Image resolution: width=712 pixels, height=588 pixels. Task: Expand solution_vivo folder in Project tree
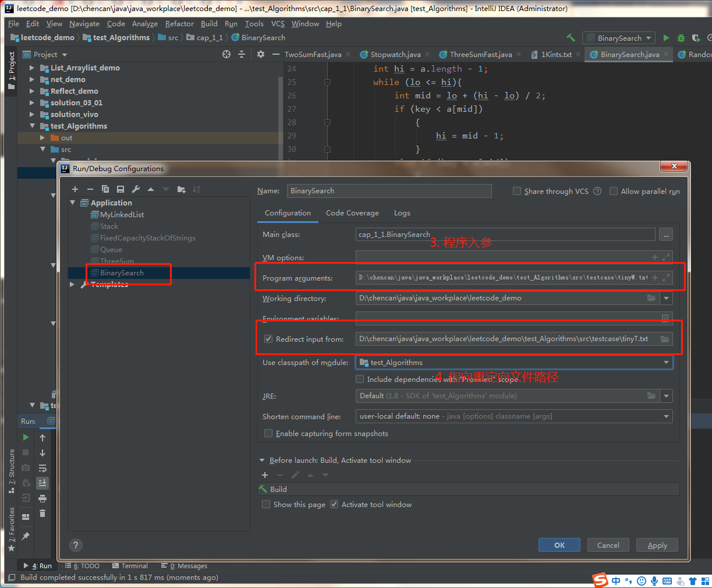coord(32,114)
